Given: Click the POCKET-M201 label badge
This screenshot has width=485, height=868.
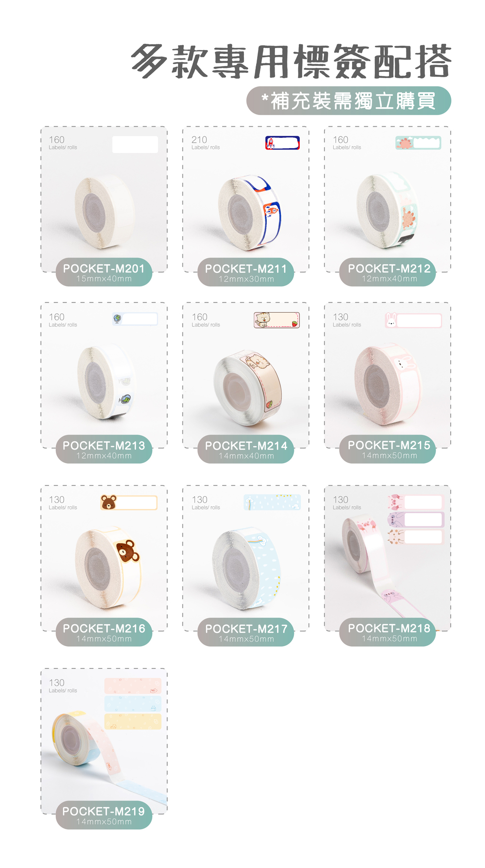Looking at the screenshot, I should click(x=104, y=272).
